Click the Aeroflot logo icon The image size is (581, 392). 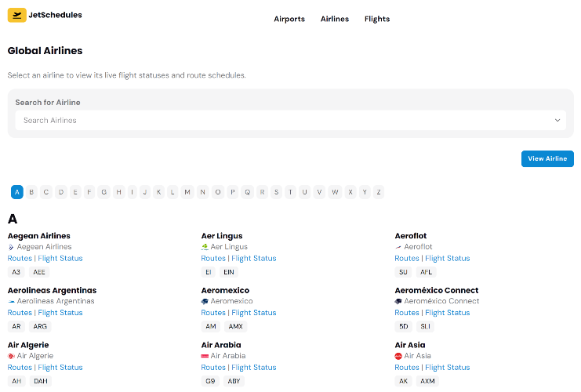[x=398, y=247]
